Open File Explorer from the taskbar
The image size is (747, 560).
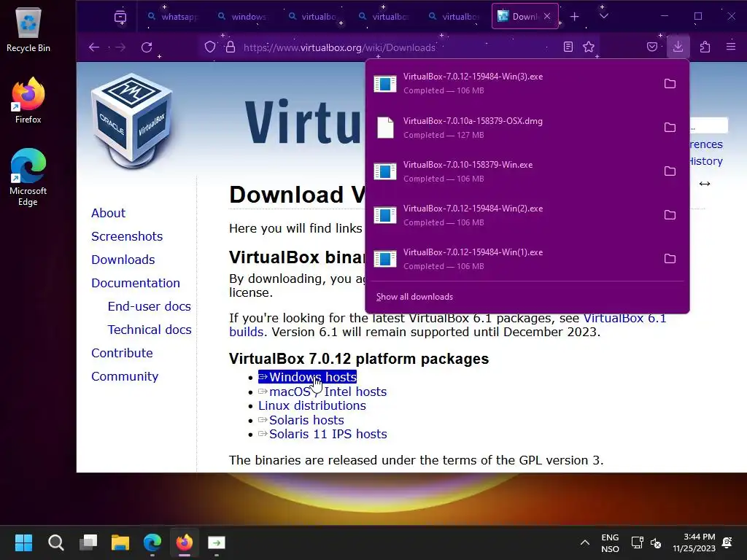[120, 542]
